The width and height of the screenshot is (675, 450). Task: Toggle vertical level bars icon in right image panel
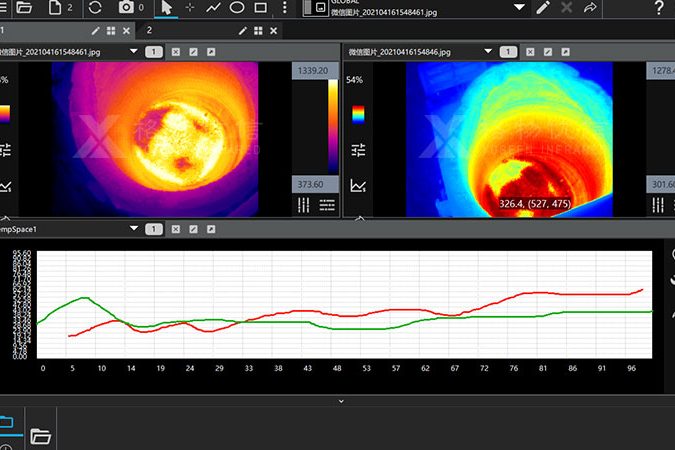pyautogui.click(x=659, y=205)
